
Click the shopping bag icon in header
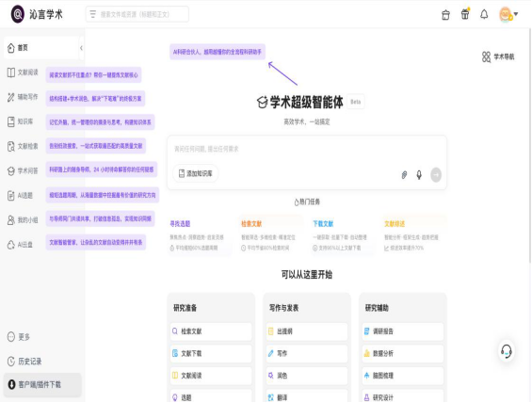point(445,15)
